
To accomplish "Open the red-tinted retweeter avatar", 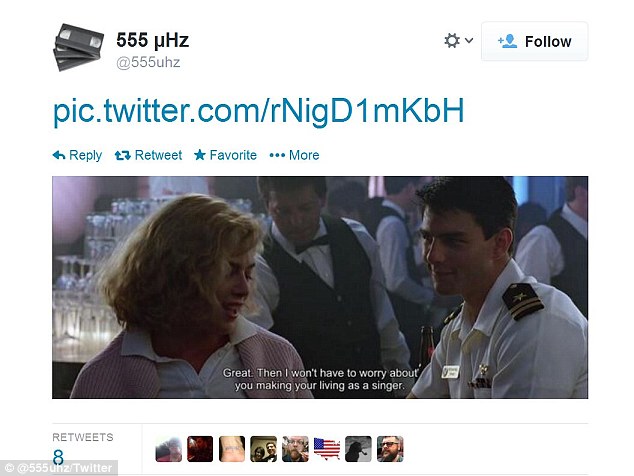I will pyautogui.click(x=200, y=449).
